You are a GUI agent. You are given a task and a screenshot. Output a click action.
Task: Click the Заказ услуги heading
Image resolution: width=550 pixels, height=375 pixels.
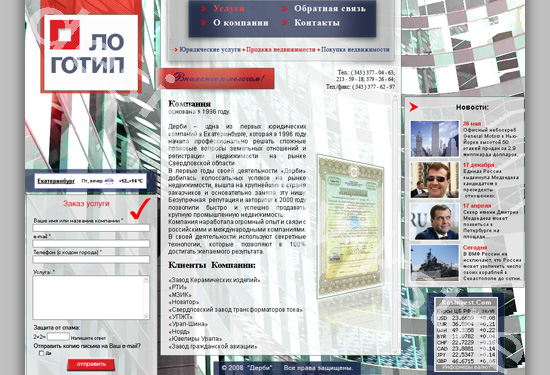[86, 203]
